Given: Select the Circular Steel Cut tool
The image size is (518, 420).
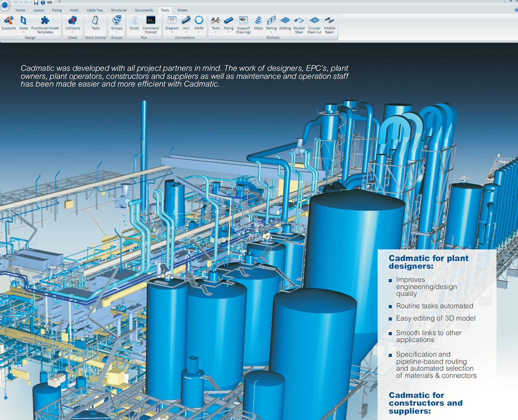Looking at the screenshot, I should point(314,24).
